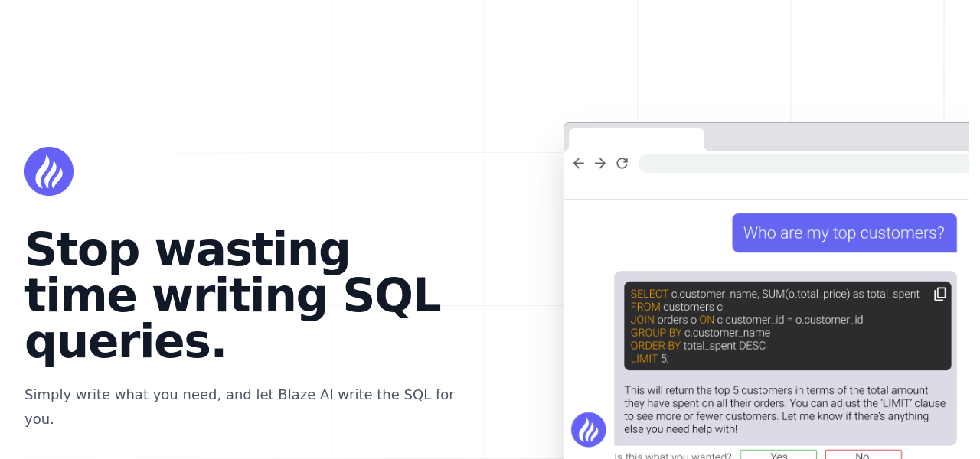
Task: Click the word "queries." in the headline
Action: (126, 342)
